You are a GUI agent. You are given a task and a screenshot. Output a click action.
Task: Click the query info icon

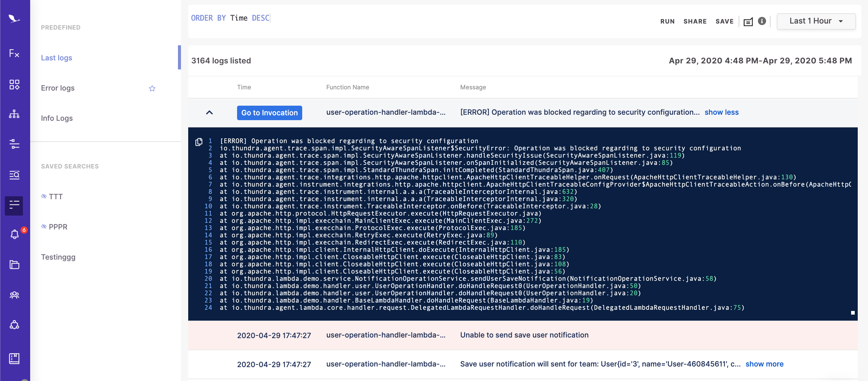pyautogui.click(x=762, y=21)
